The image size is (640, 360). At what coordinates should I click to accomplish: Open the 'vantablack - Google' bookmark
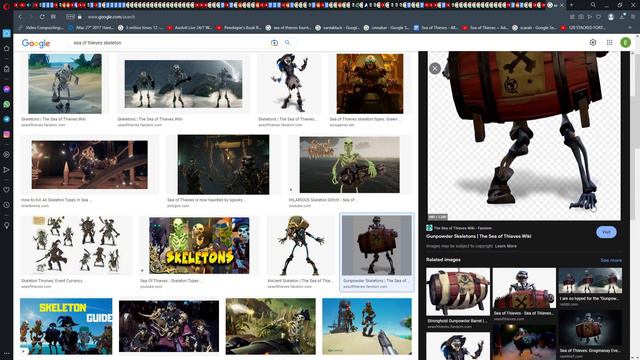[338, 28]
